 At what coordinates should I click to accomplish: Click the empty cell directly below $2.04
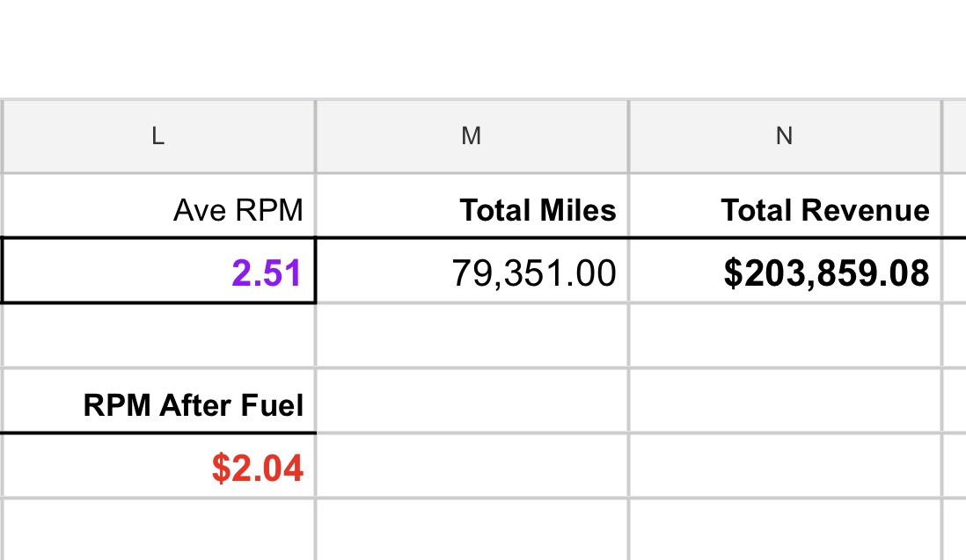(158, 530)
